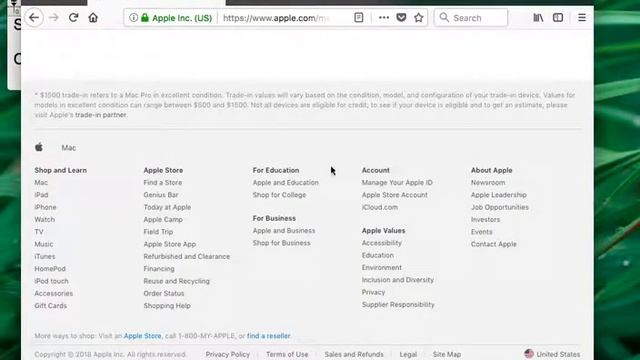Open the Firefox hamburger menu
The image size is (640, 360).
582,18
